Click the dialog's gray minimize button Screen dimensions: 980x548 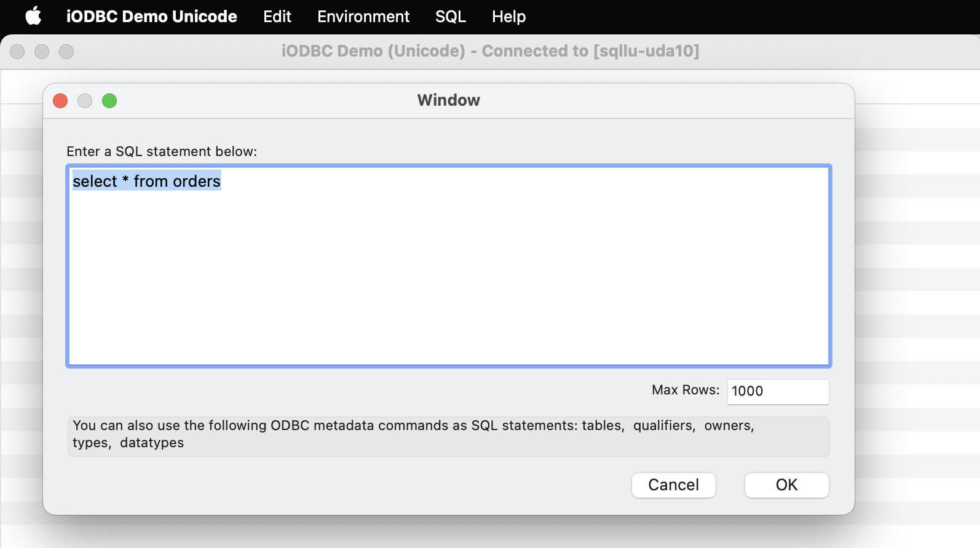pyautogui.click(x=85, y=101)
